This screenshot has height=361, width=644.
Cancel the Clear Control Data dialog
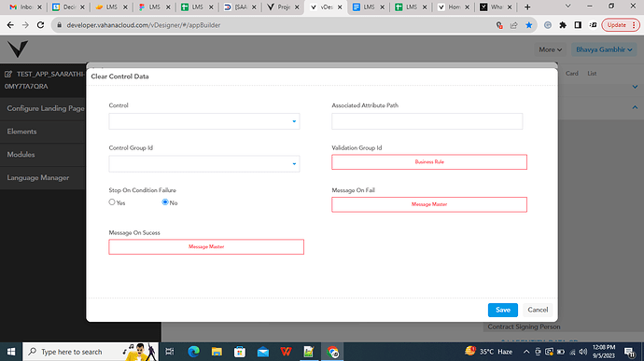point(538,310)
